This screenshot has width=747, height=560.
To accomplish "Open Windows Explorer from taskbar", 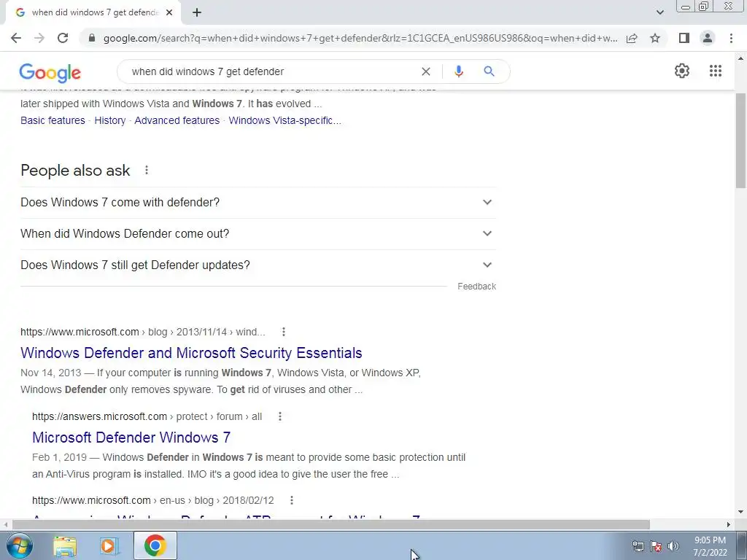I will [65, 546].
